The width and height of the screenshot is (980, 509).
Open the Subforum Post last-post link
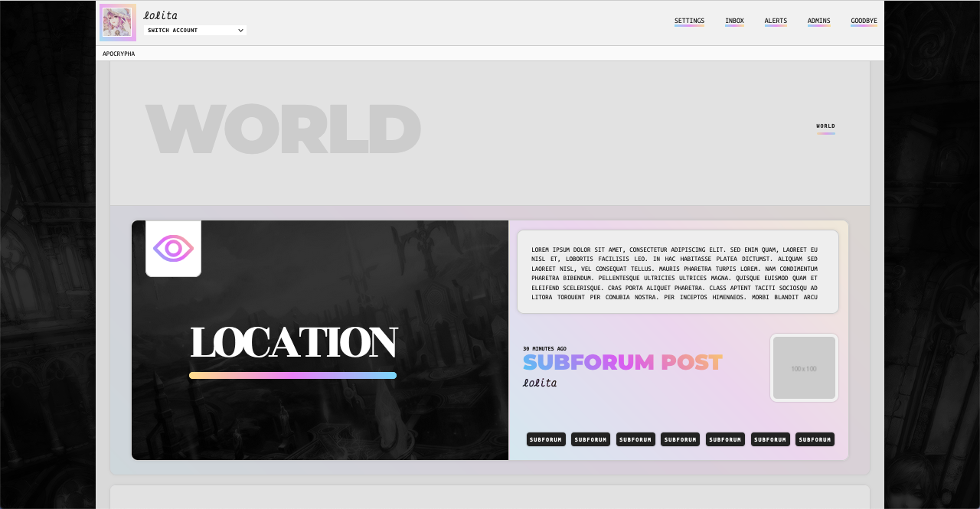(x=622, y=362)
